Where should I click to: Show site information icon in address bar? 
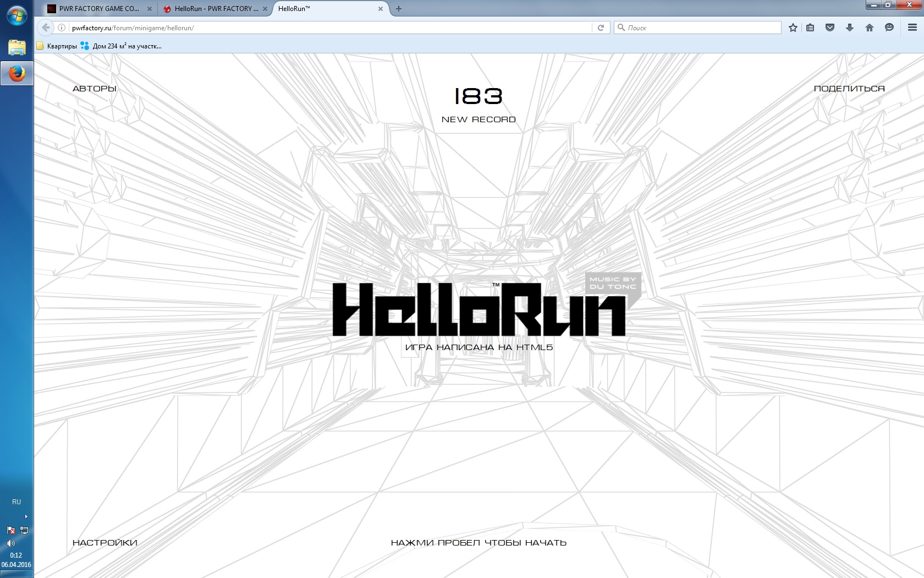62,28
